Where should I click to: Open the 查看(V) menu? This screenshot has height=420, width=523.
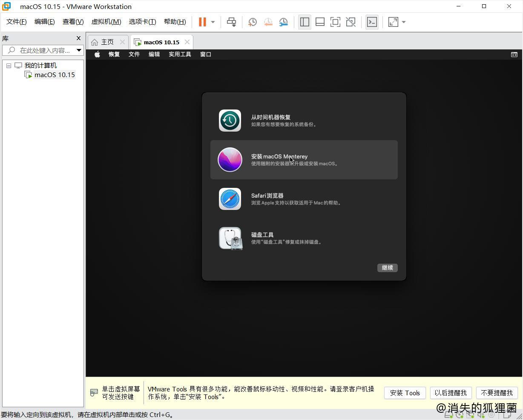pos(73,21)
